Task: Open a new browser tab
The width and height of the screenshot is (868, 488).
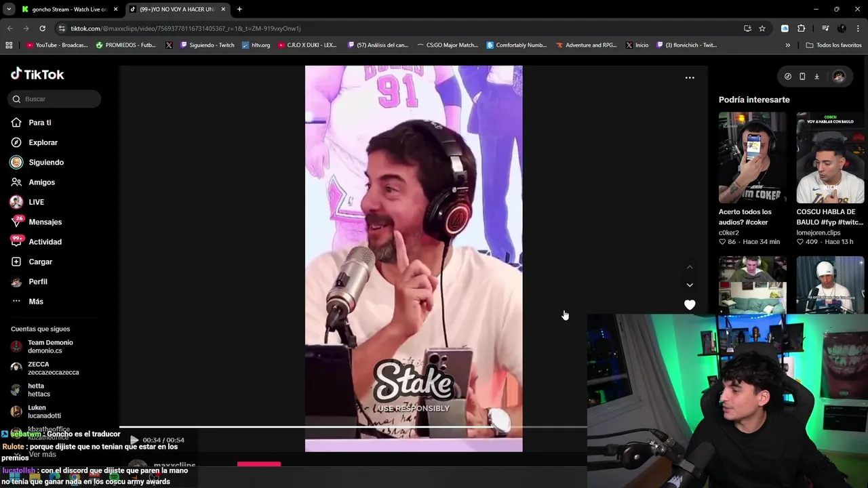Action: (x=239, y=9)
